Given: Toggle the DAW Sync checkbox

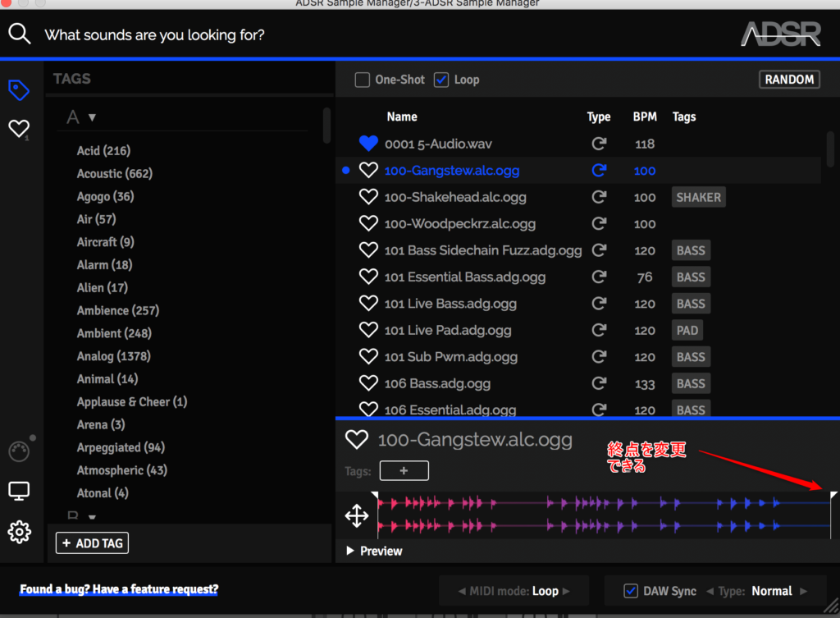Looking at the screenshot, I should click(x=631, y=591).
